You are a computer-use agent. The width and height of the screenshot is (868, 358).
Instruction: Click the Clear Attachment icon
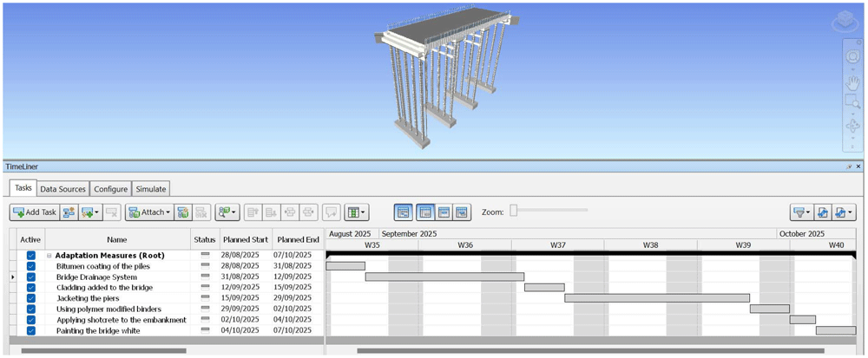click(x=201, y=212)
